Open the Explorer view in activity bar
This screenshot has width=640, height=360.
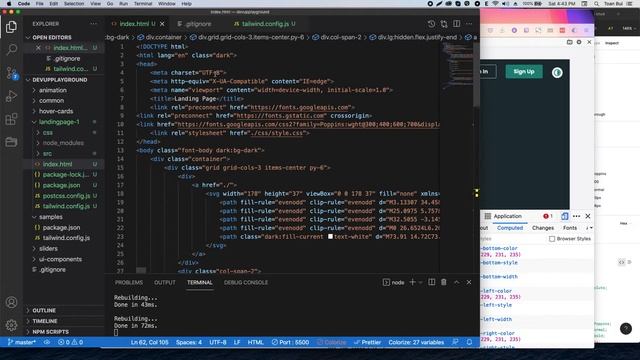[11, 27]
